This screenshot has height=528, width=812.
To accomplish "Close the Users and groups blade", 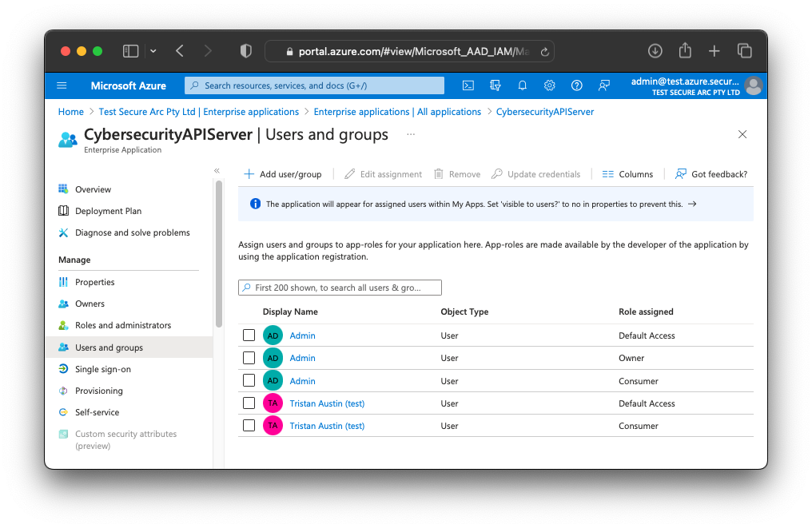I will pos(742,134).
